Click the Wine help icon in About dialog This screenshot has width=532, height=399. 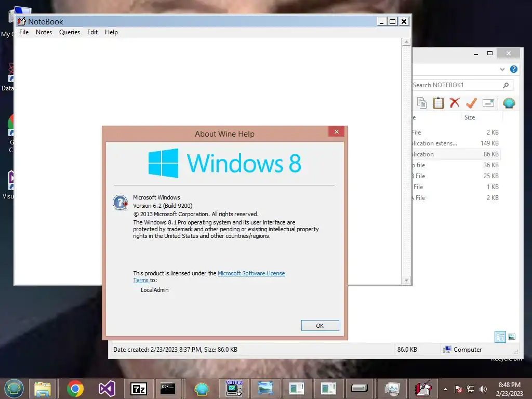coord(120,203)
